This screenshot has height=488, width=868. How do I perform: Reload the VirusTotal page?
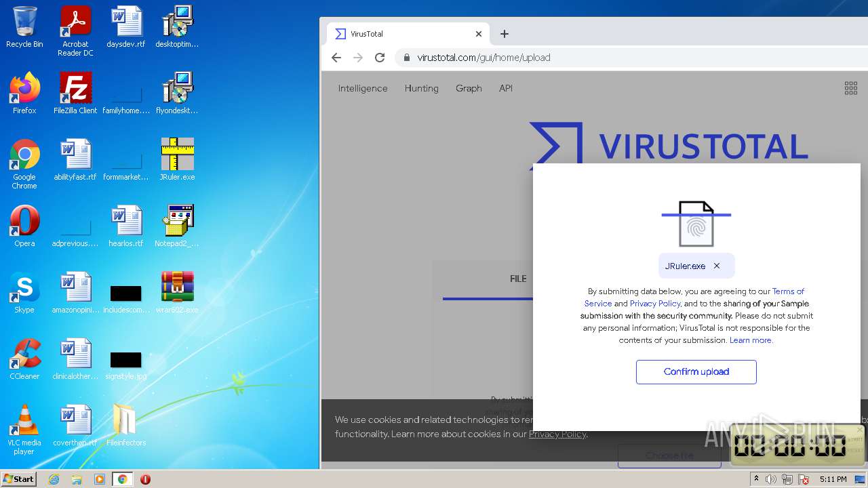pyautogui.click(x=380, y=58)
